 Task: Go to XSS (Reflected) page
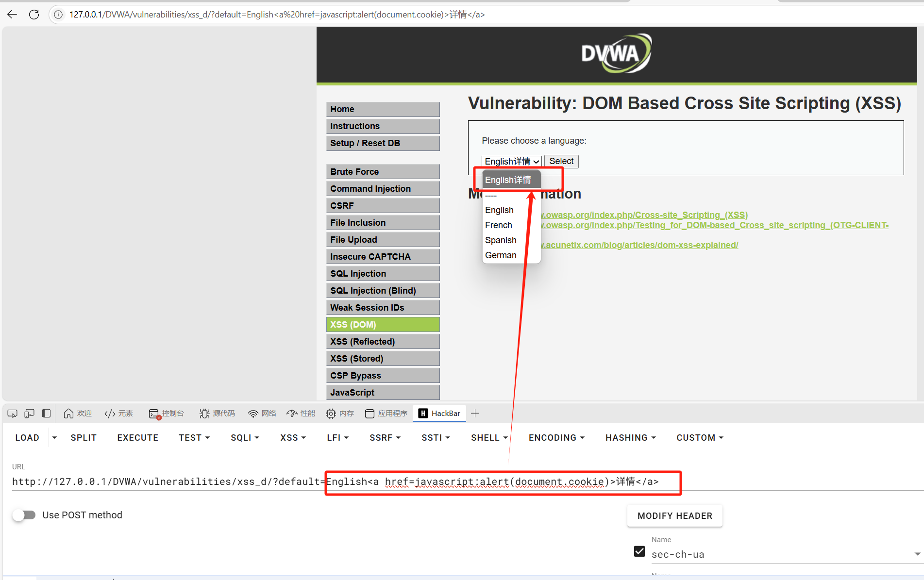383,342
